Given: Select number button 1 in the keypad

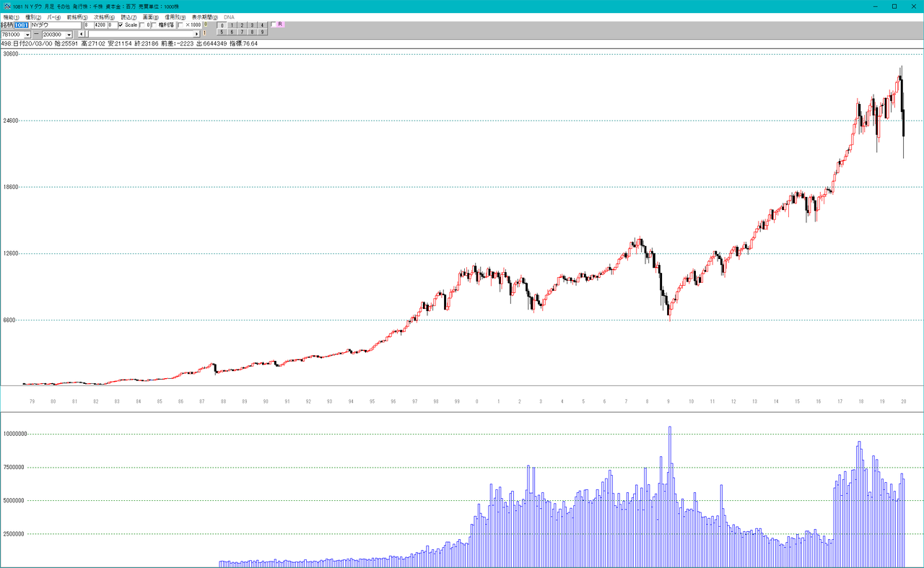Looking at the screenshot, I should [x=232, y=25].
